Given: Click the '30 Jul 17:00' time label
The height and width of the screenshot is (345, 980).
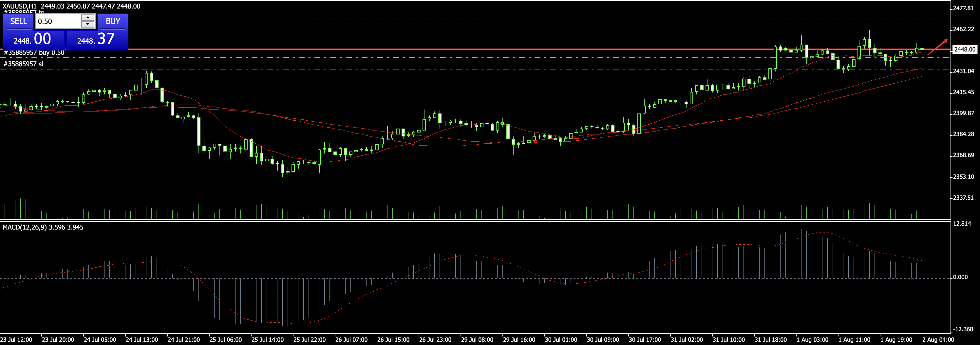Looking at the screenshot, I should 645,340.
